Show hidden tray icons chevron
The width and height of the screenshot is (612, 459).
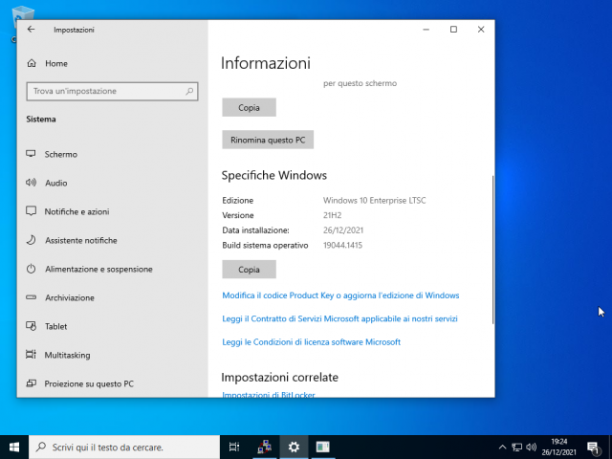(502, 447)
